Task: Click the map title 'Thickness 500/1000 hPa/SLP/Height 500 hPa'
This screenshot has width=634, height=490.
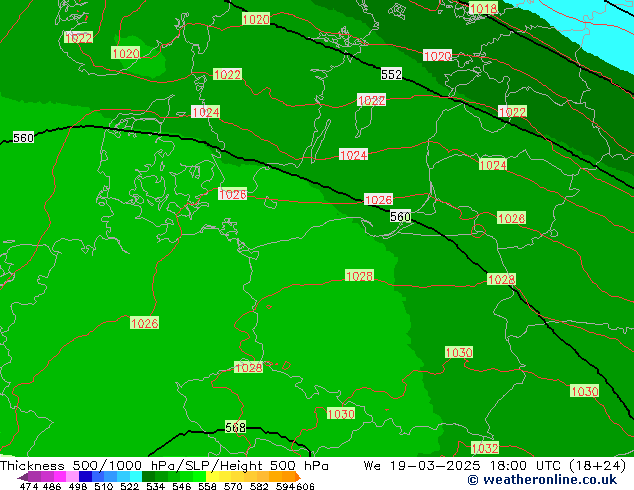Action: pos(164,466)
